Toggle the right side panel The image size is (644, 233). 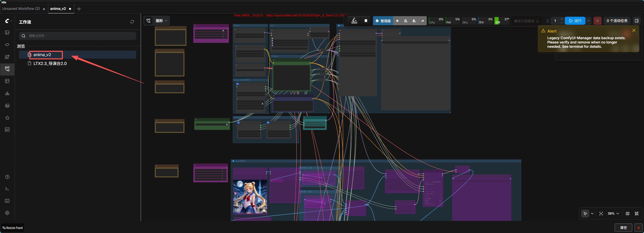[637, 21]
